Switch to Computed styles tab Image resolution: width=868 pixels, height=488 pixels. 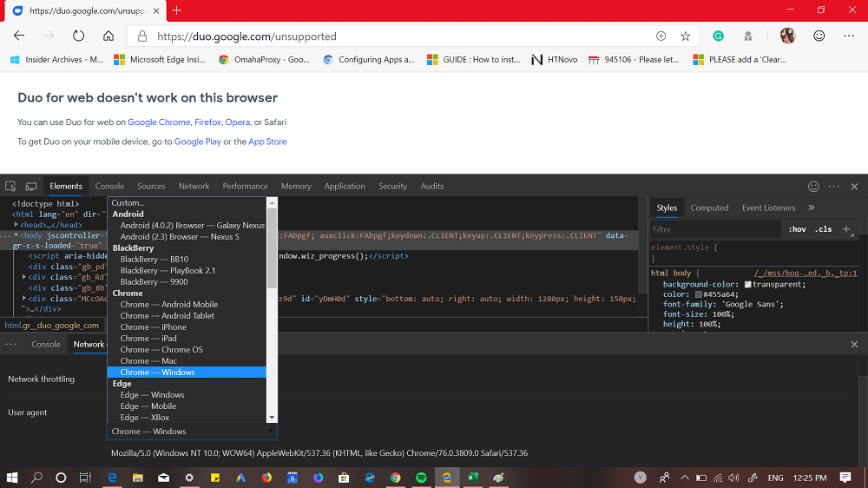(x=709, y=208)
